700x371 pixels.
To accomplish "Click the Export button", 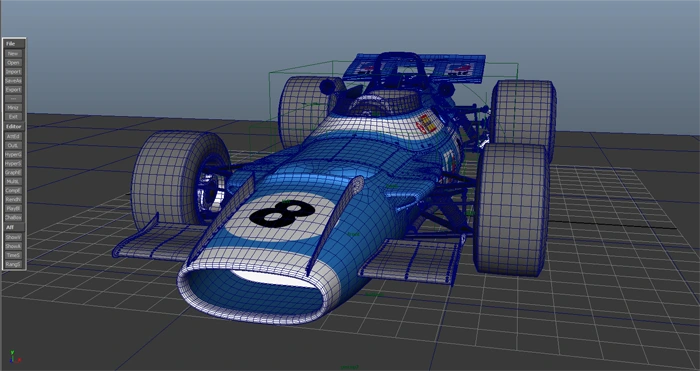I will 13,90.
